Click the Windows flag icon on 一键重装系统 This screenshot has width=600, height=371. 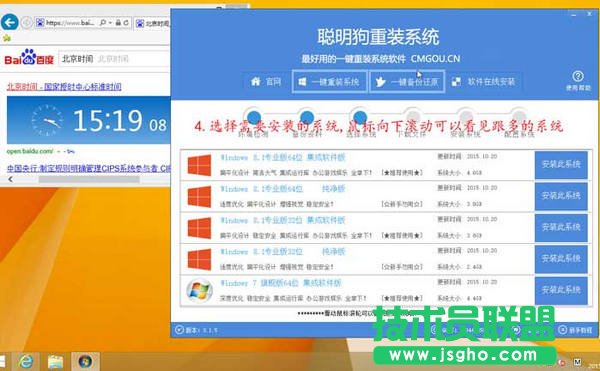[302, 81]
